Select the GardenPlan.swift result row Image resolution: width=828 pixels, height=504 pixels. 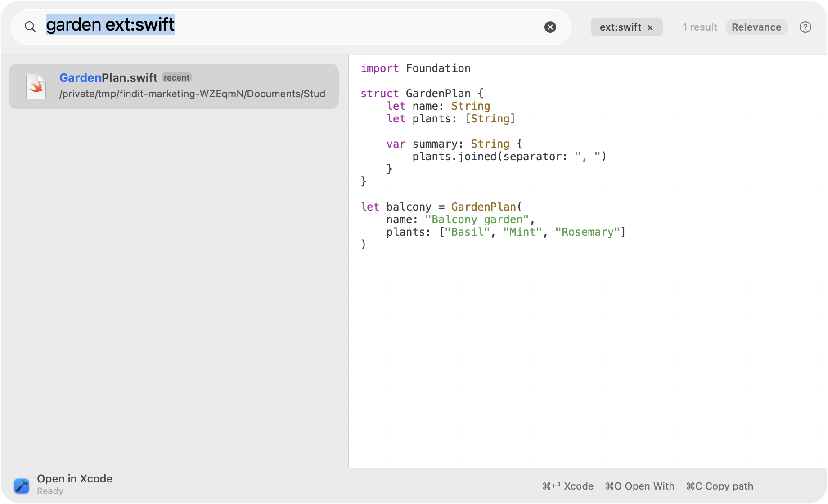[x=174, y=86]
